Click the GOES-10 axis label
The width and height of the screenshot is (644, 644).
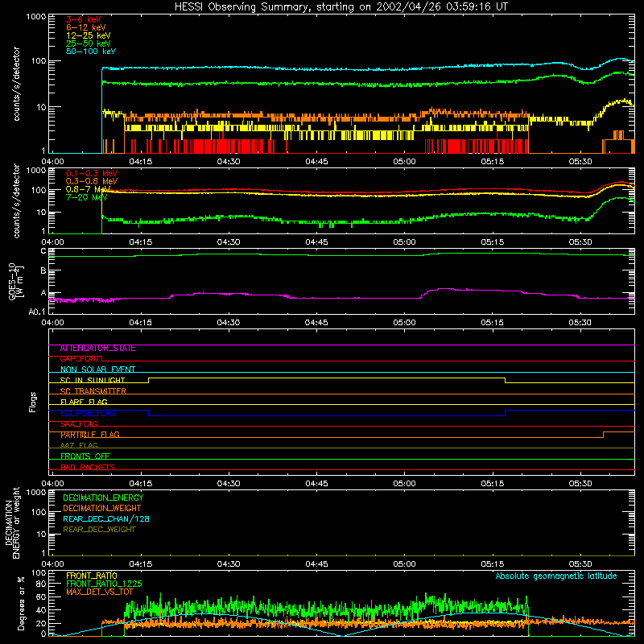(x=16, y=282)
